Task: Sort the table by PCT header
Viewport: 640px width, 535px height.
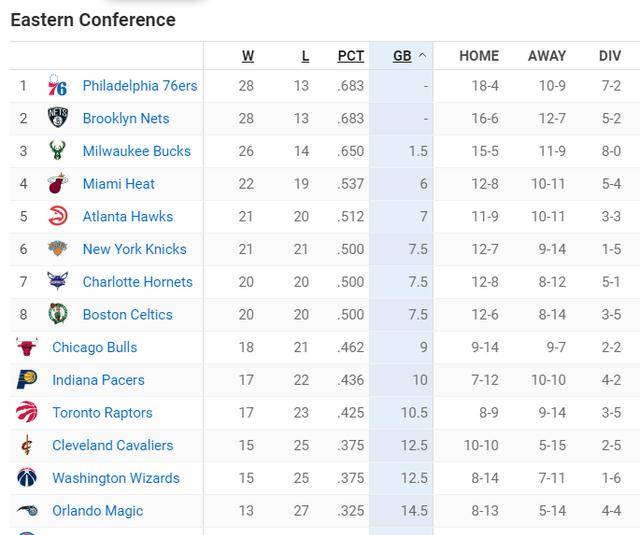Action: (351, 56)
